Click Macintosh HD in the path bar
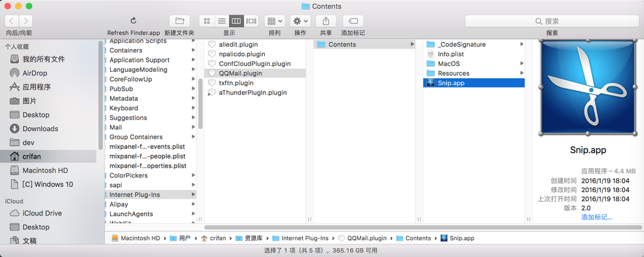 click(136, 238)
